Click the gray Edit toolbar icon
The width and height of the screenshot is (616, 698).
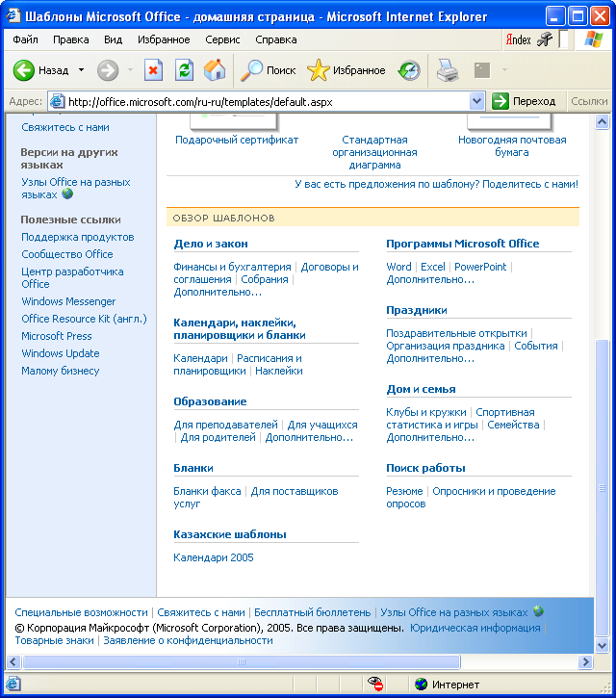[x=482, y=70]
